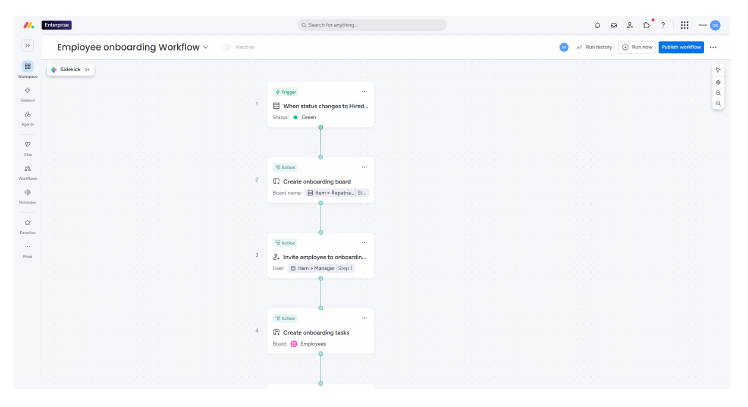Open Vibe in the sidebar
748x407 pixels.
click(28, 148)
